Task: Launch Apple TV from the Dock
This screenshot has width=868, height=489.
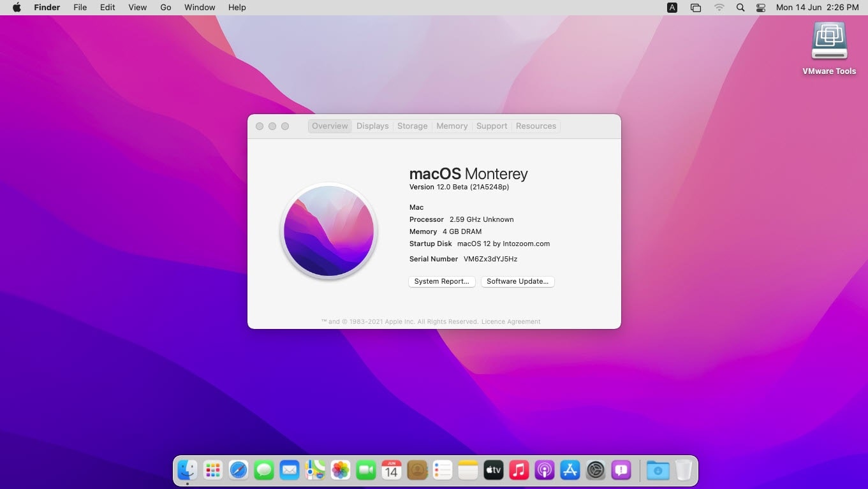Action: [x=494, y=471]
